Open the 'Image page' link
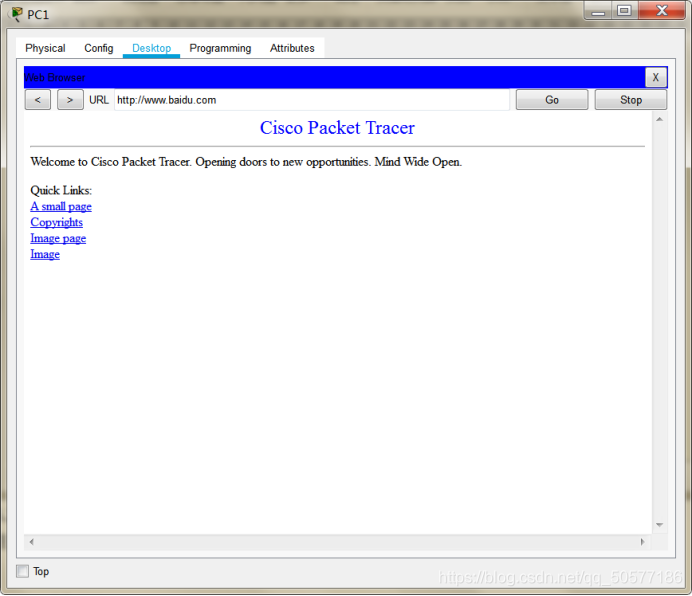The image size is (692, 596). point(58,238)
